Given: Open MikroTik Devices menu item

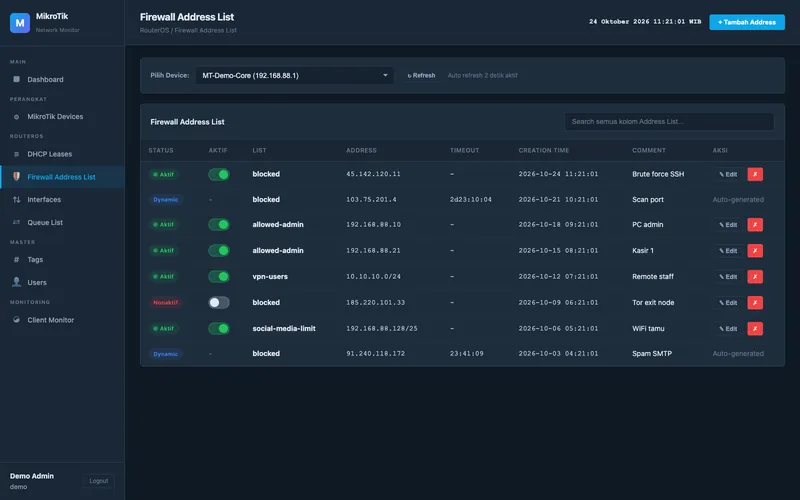Looking at the screenshot, I should [x=62, y=116].
